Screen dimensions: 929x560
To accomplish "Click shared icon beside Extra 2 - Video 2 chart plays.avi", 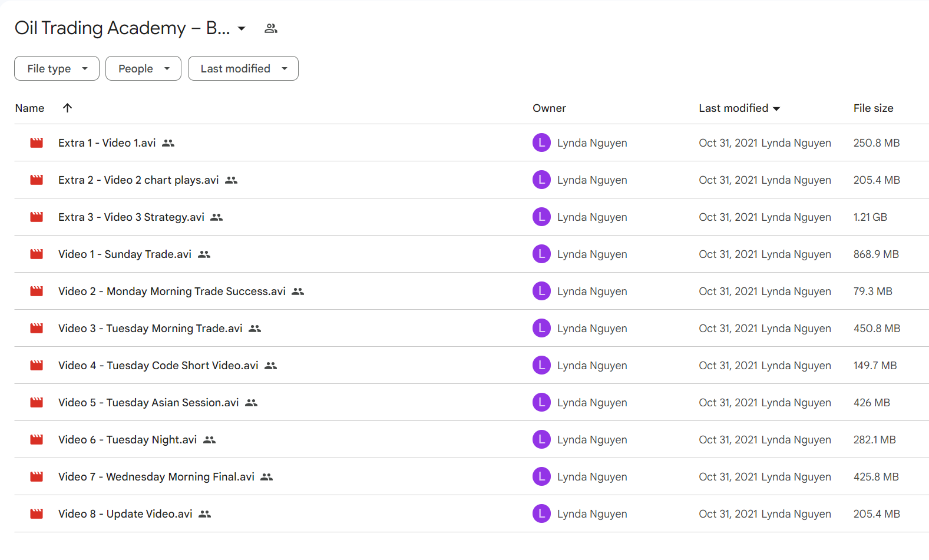I will click(x=232, y=180).
